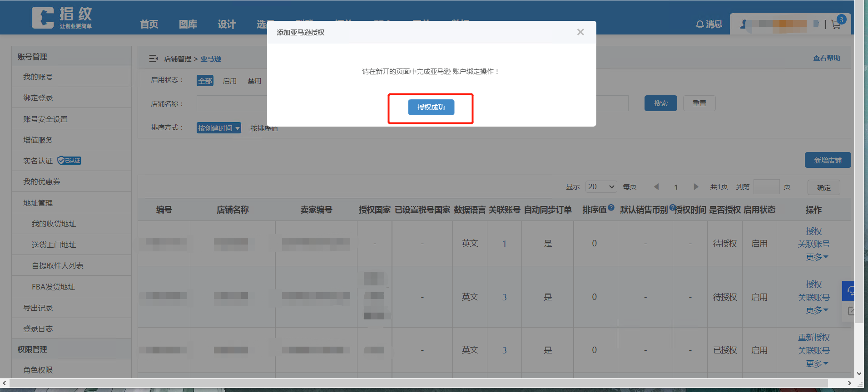Select 全部 status filter
868x392 pixels.
tap(205, 81)
